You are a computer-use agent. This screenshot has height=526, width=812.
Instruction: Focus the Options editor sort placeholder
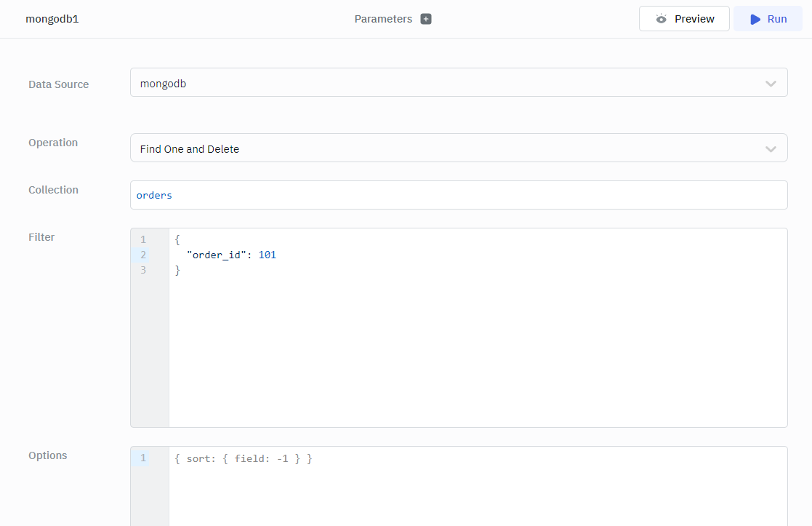(244, 458)
